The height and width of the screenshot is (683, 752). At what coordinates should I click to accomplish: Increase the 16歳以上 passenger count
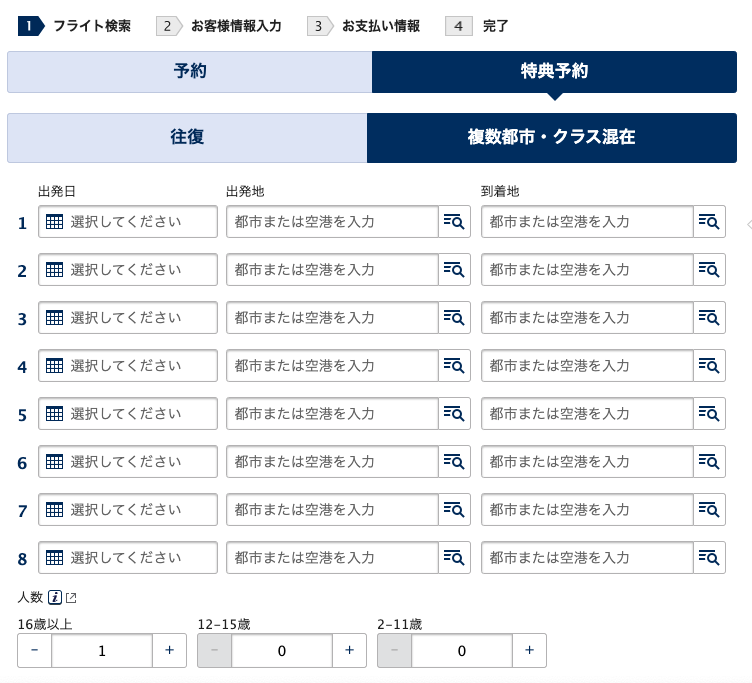169,650
